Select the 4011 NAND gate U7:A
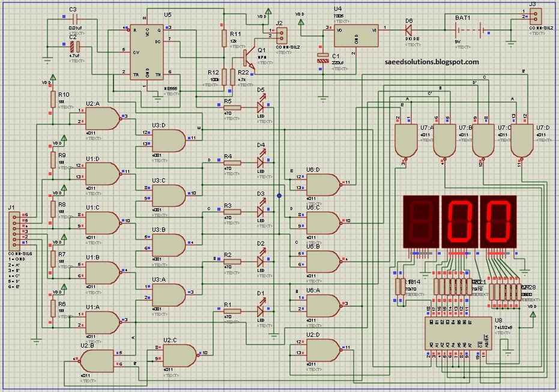Screen dimensions: 559x392 406,138
